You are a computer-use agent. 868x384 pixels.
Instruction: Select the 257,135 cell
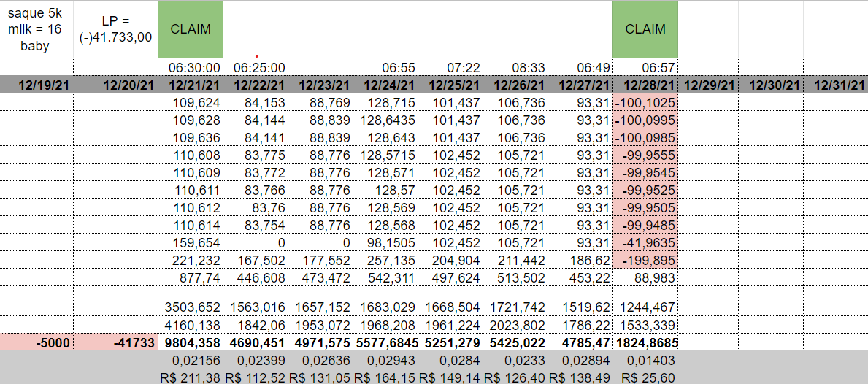click(x=385, y=259)
